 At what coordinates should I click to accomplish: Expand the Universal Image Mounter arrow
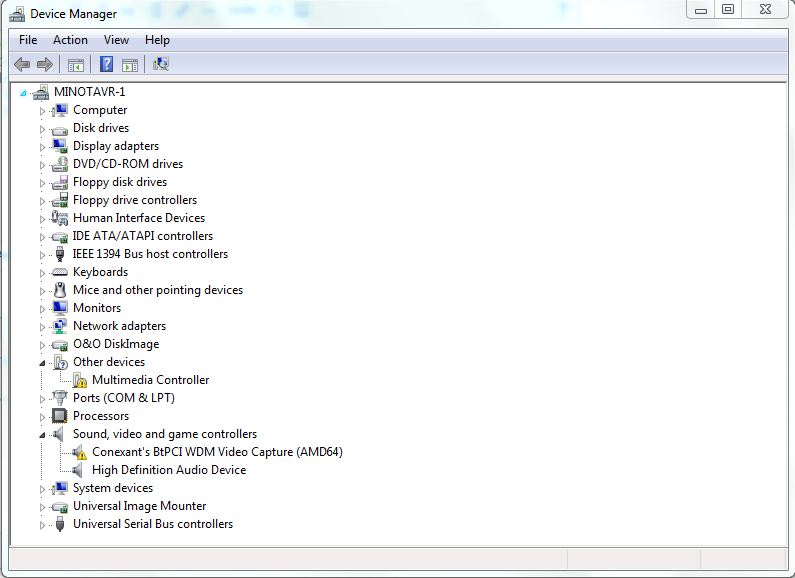(x=42, y=507)
